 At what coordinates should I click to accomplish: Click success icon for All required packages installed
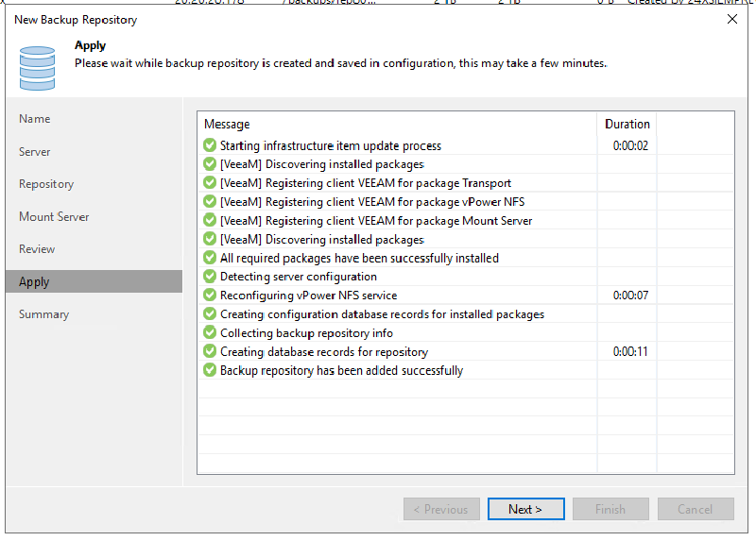pos(210,258)
